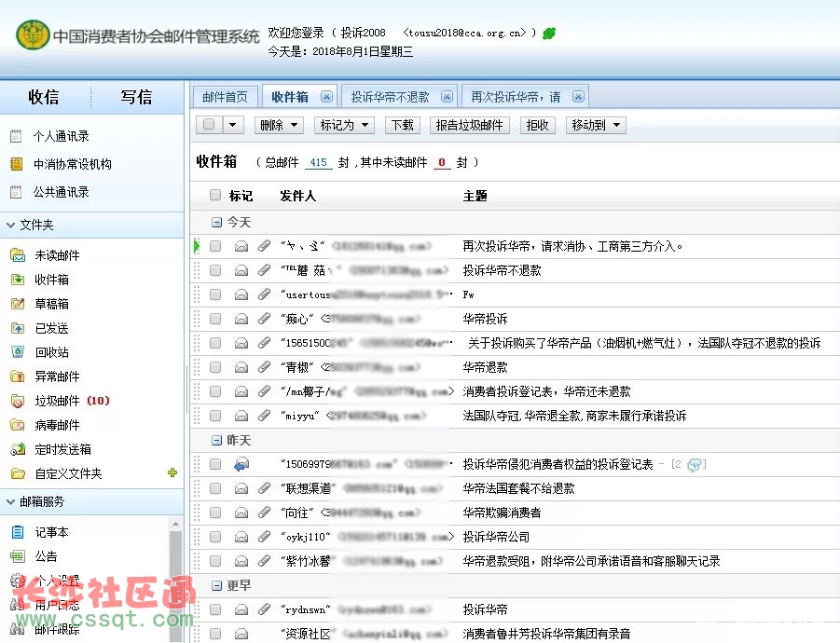Open email 法国队夺冠,华帝退全款

pyautogui.click(x=574, y=416)
